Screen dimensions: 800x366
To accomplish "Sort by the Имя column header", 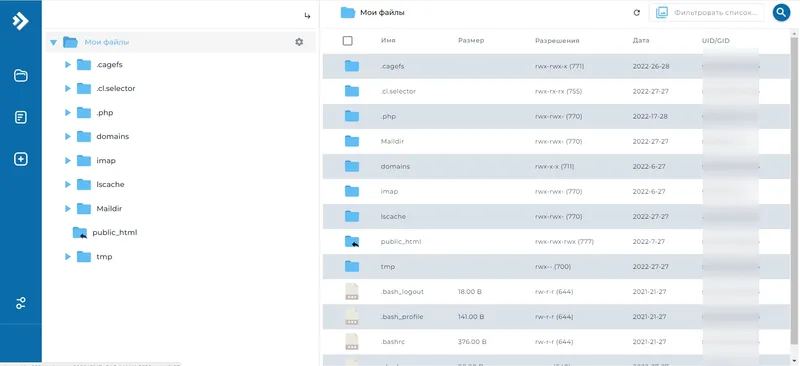I will [x=388, y=40].
